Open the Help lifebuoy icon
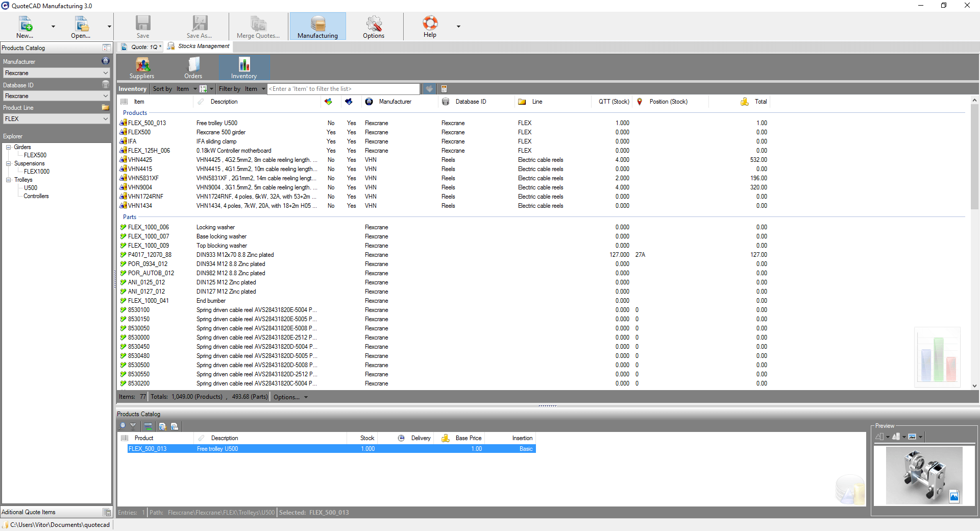Viewport: 980px width, 531px height. click(x=430, y=27)
